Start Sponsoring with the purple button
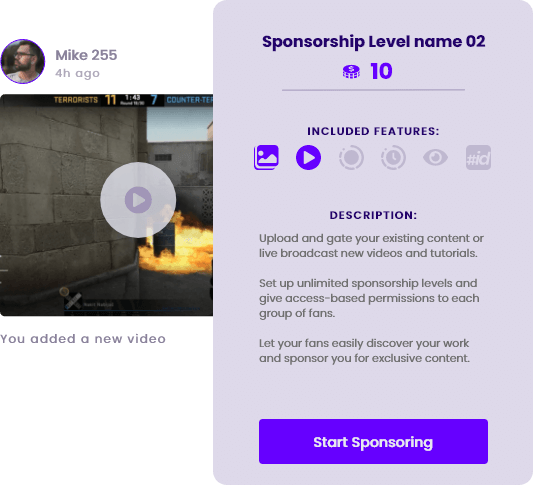 pos(373,441)
